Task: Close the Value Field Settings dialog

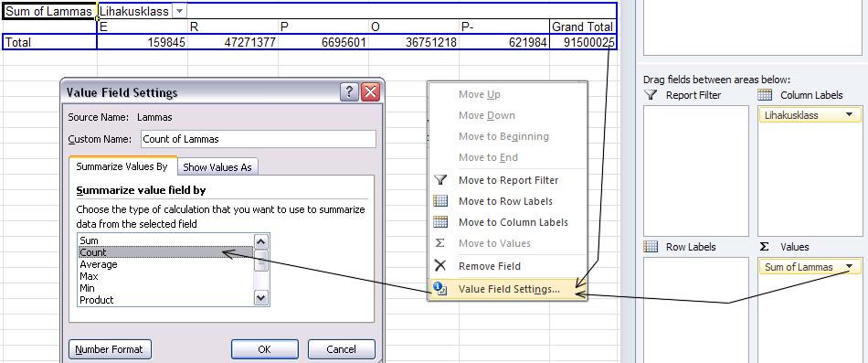Action: [x=370, y=92]
